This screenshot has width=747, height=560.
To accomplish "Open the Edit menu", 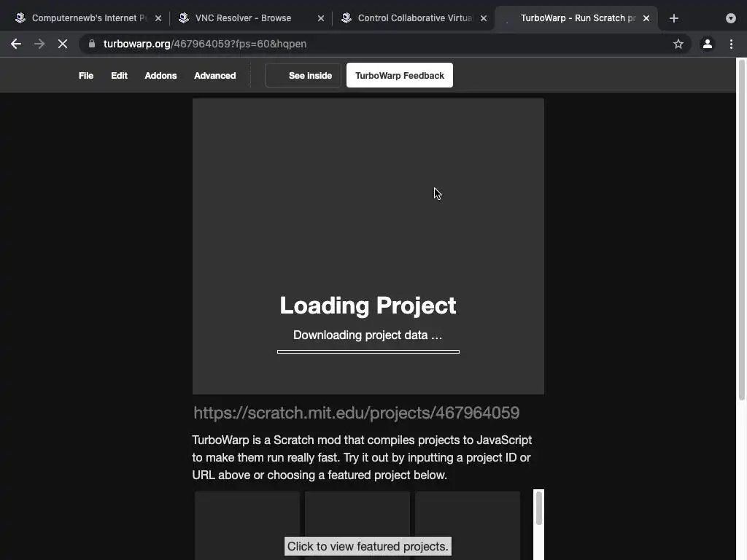I will (119, 76).
